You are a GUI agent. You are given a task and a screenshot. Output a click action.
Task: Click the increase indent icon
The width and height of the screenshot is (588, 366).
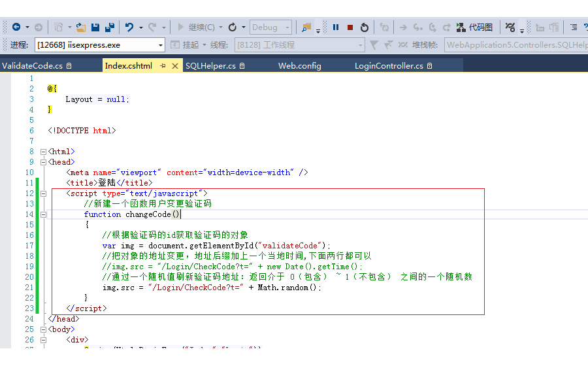click(x=554, y=27)
